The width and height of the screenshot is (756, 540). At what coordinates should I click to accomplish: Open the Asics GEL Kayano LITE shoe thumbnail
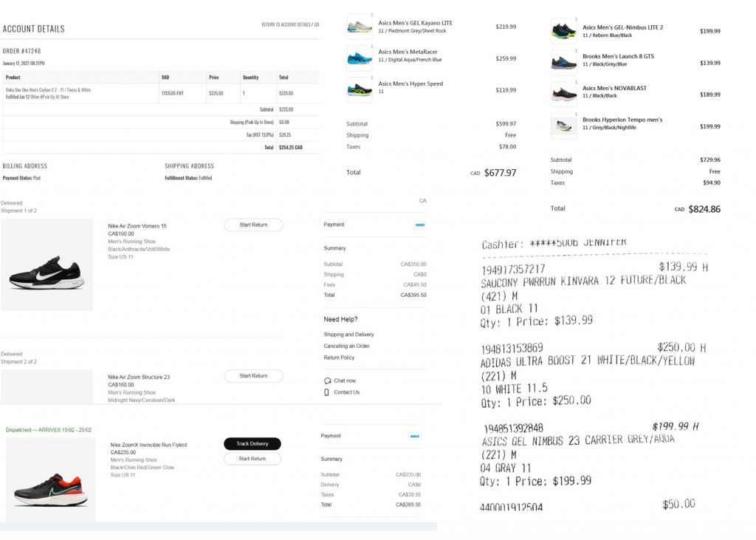360,27
